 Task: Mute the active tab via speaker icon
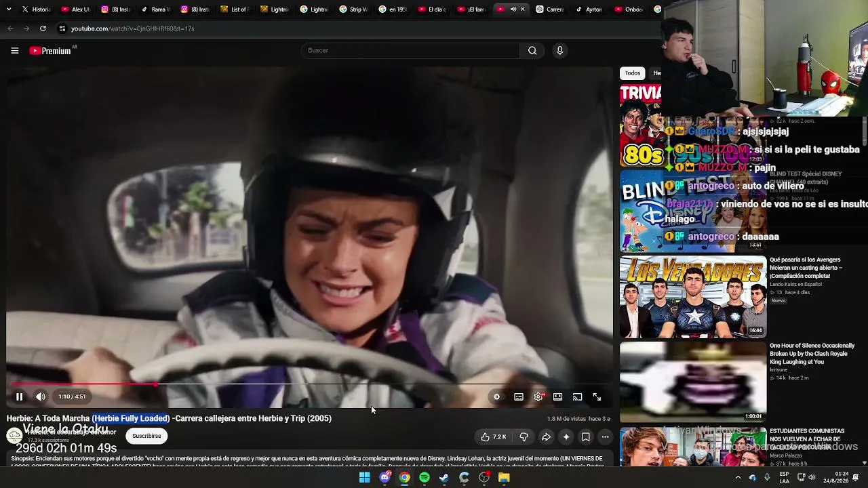click(x=513, y=9)
